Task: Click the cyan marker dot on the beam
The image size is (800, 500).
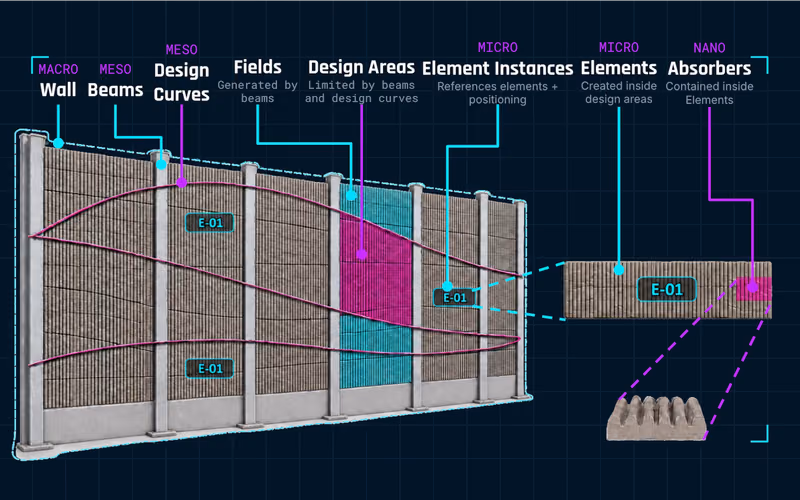Action: coord(161,164)
